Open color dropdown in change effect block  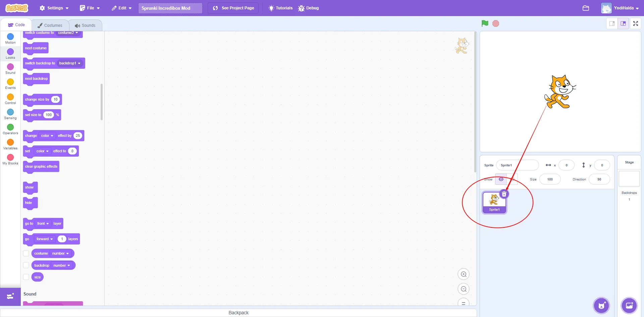[47, 136]
